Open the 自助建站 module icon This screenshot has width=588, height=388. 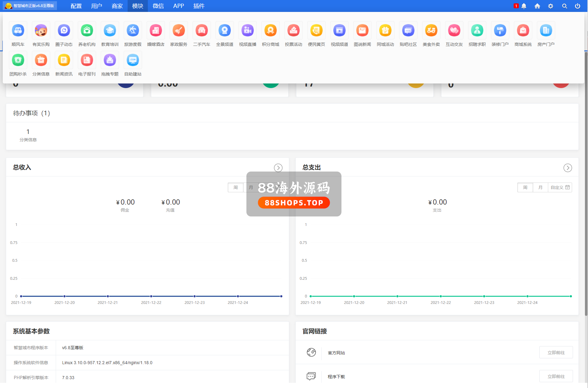pos(133,60)
